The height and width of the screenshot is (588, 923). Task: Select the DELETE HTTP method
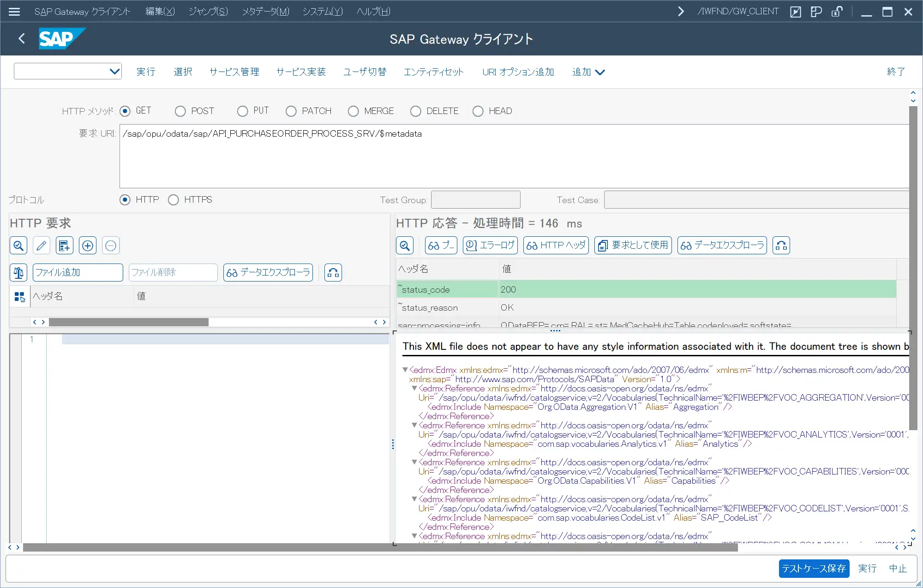point(416,111)
